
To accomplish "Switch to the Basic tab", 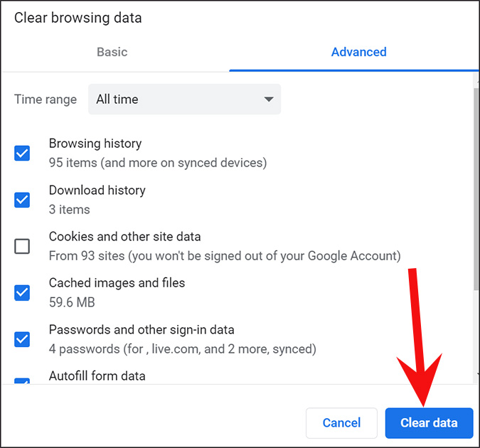I will 112,52.
